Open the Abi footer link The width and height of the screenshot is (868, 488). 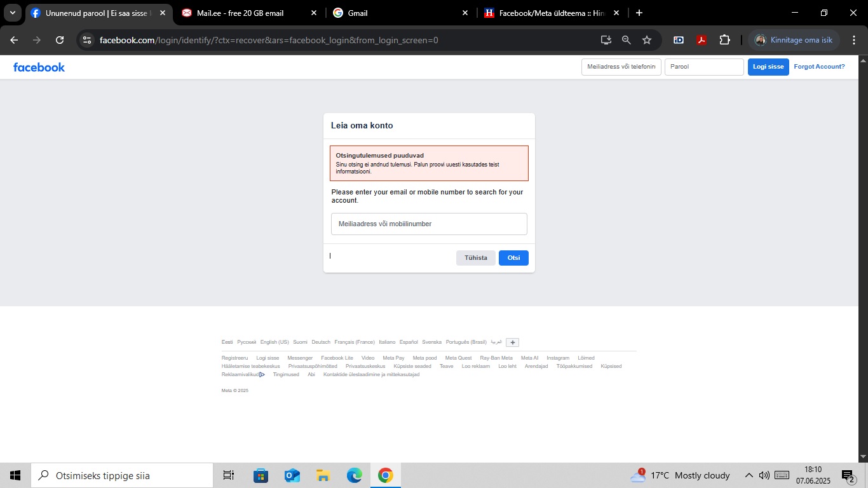tap(311, 375)
